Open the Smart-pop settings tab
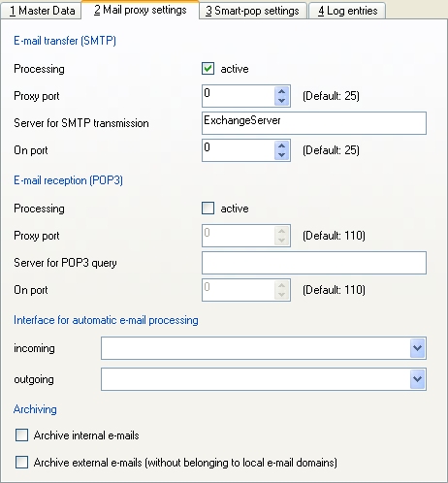 (x=252, y=11)
